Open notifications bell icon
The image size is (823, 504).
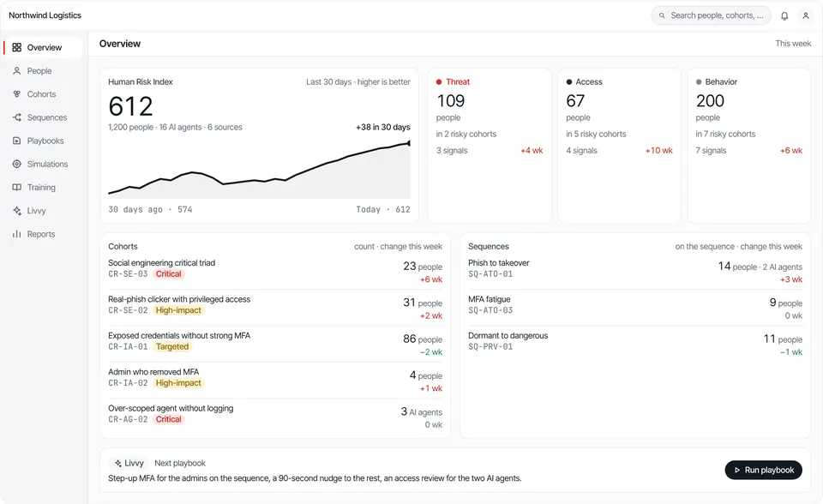(x=784, y=15)
